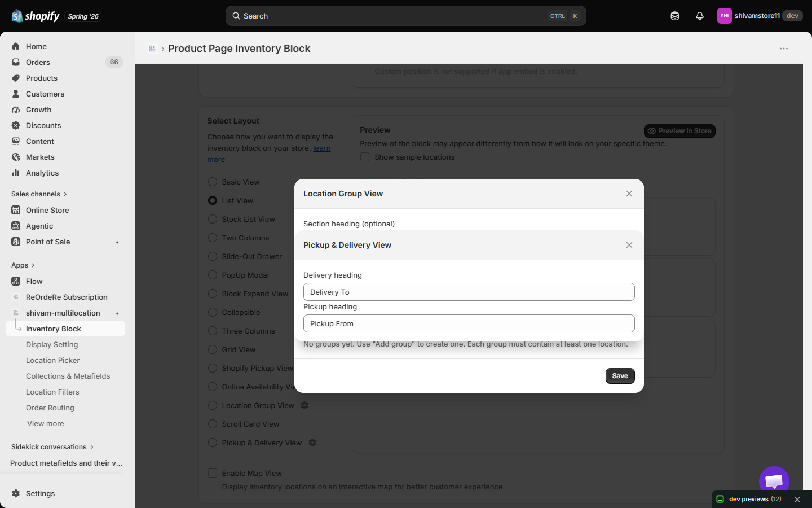Click the Pickup heading input field
Viewport: 812px width, 508px height.
[469, 323]
